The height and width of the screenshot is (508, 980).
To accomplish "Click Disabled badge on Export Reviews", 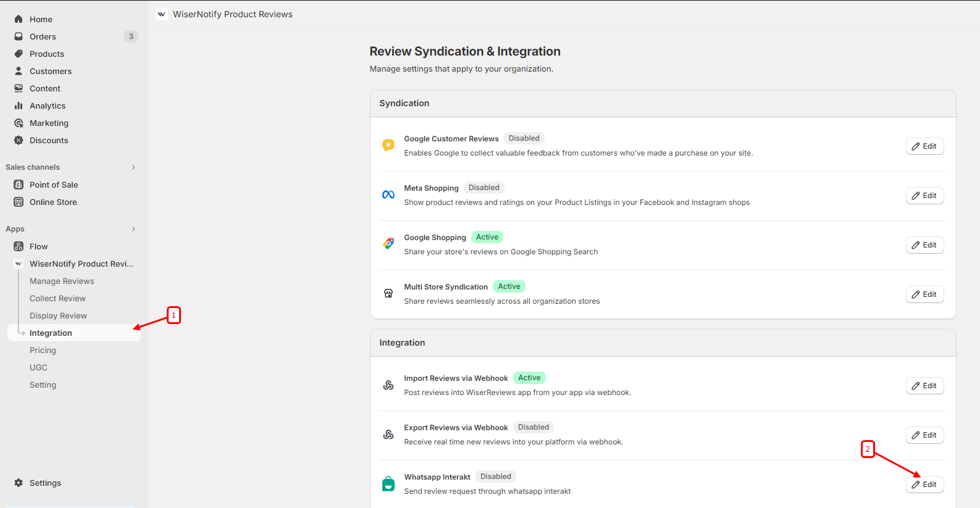I will coord(534,427).
